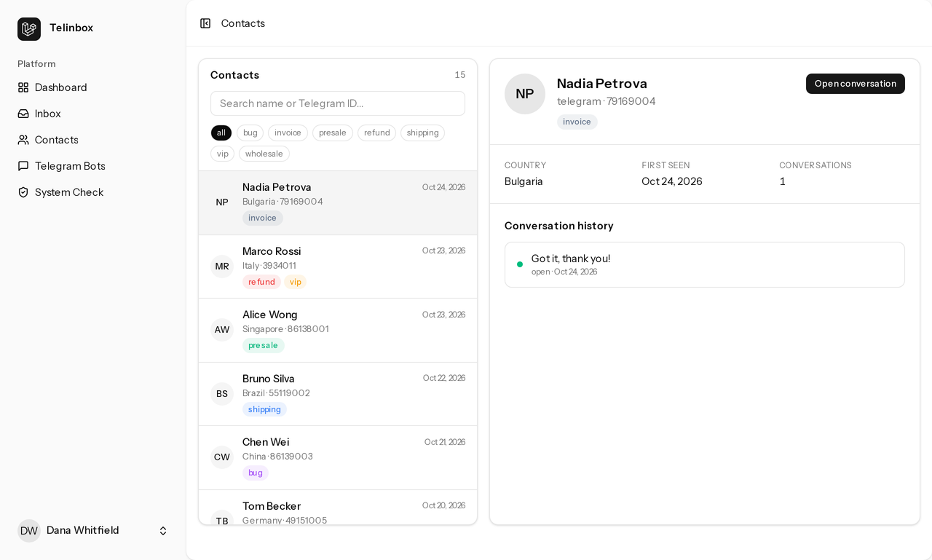Click 'Italy · 3934011' under Marco Rossi

point(269,266)
